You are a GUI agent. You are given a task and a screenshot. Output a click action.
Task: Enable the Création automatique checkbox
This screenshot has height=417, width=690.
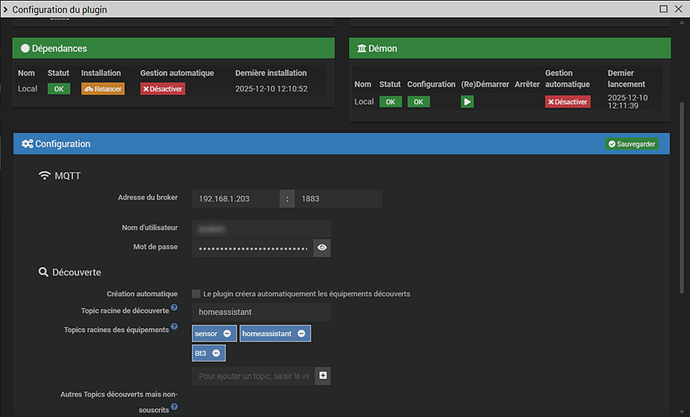[x=196, y=294]
